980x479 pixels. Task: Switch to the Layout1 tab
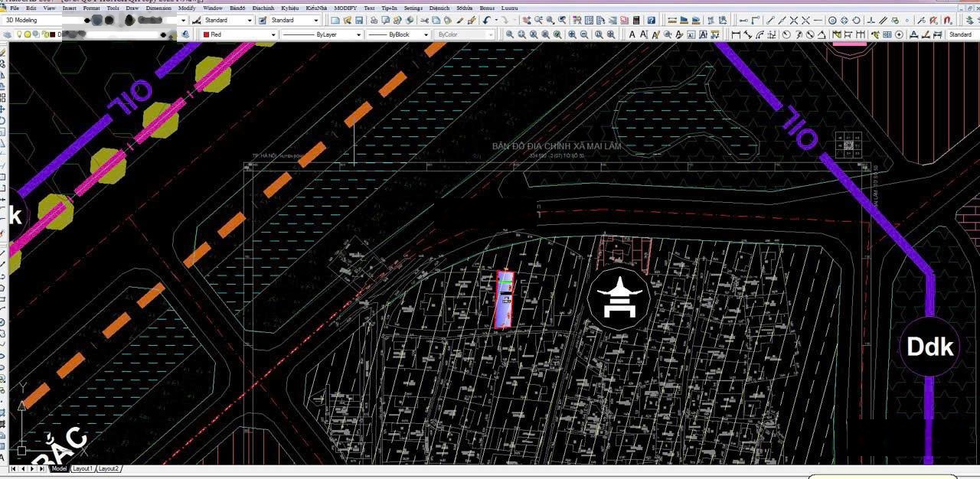coord(82,468)
